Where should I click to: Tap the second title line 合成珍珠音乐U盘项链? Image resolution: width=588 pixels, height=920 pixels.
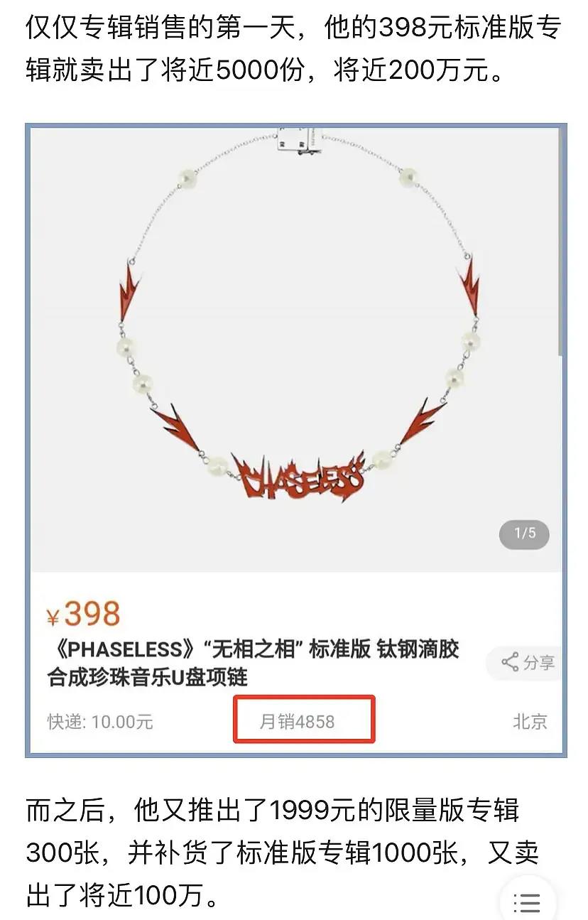point(148,677)
